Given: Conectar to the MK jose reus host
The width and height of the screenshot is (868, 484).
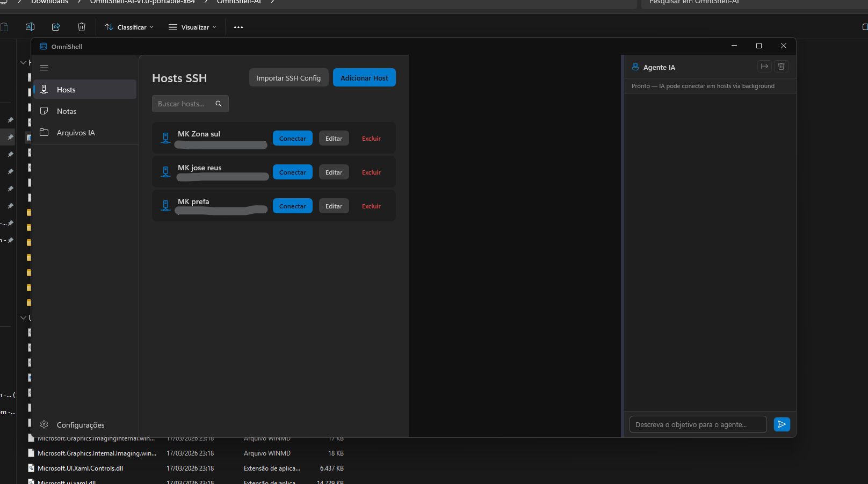Looking at the screenshot, I should [x=292, y=172].
